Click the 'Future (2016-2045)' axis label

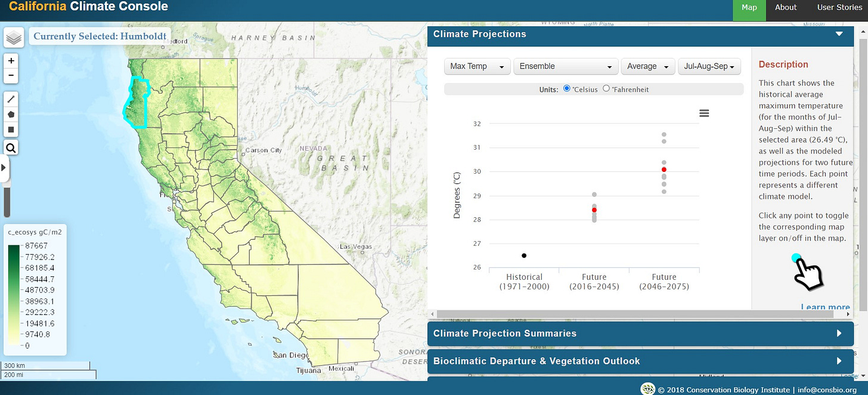(594, 282)
